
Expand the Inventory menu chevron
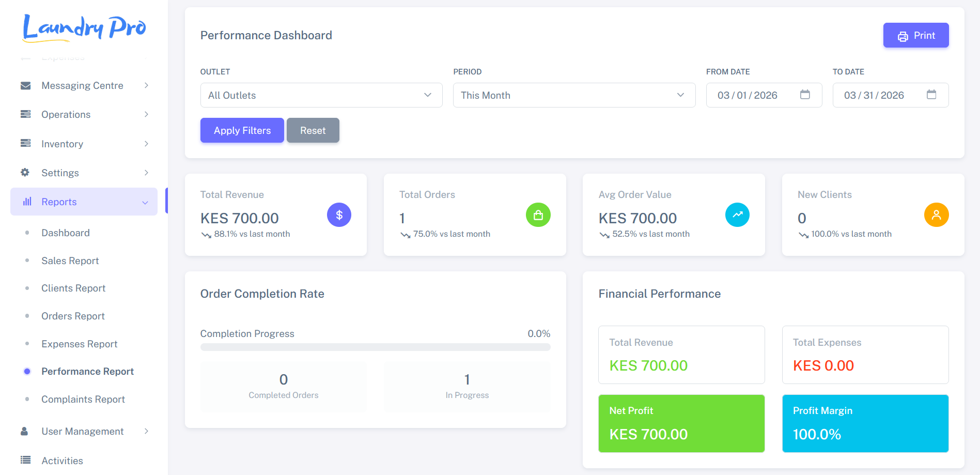click(146, 144)
